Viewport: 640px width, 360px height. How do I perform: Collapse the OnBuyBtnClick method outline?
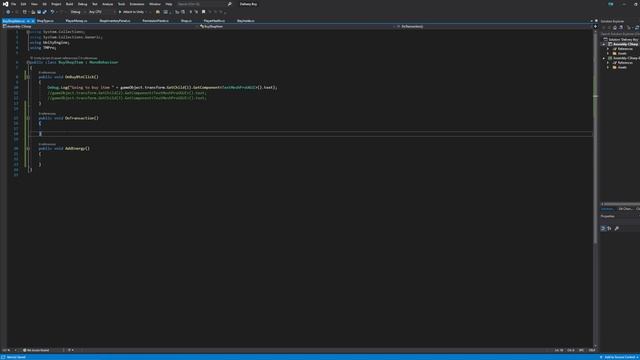click(28, 77)
